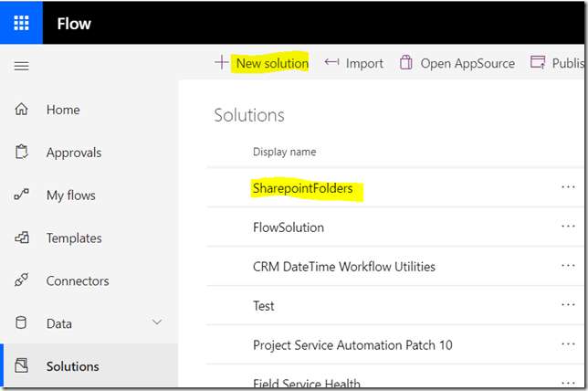This screenshot has height=391, width=588.
Task: Open CRM DateTime Workflow Utilities solution
Action: point(344,267)
